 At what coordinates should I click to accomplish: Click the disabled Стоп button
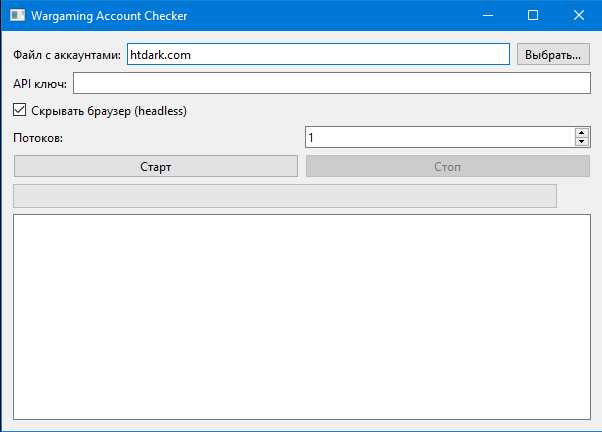[448, 166]
